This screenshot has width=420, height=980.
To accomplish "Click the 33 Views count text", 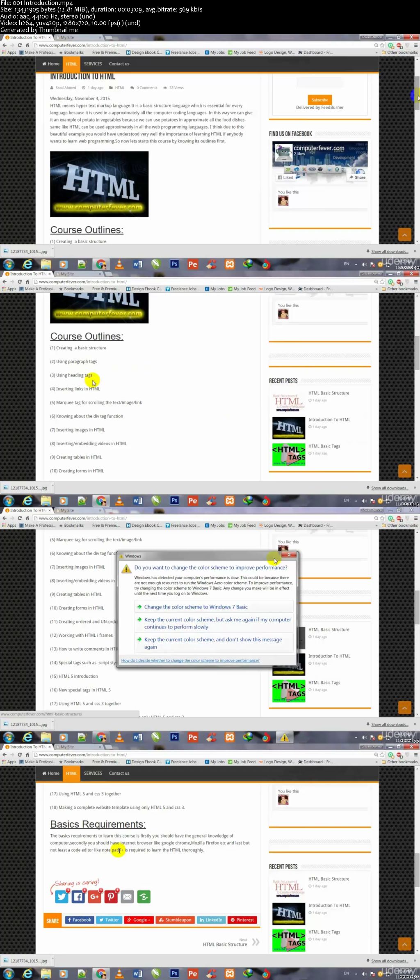I will click(176, 87).
